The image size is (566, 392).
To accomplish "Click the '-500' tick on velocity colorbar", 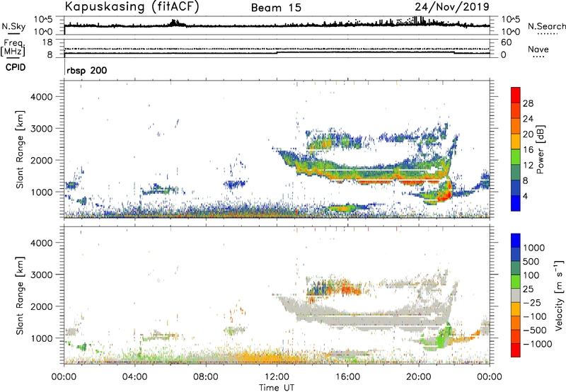I will 535,330.
